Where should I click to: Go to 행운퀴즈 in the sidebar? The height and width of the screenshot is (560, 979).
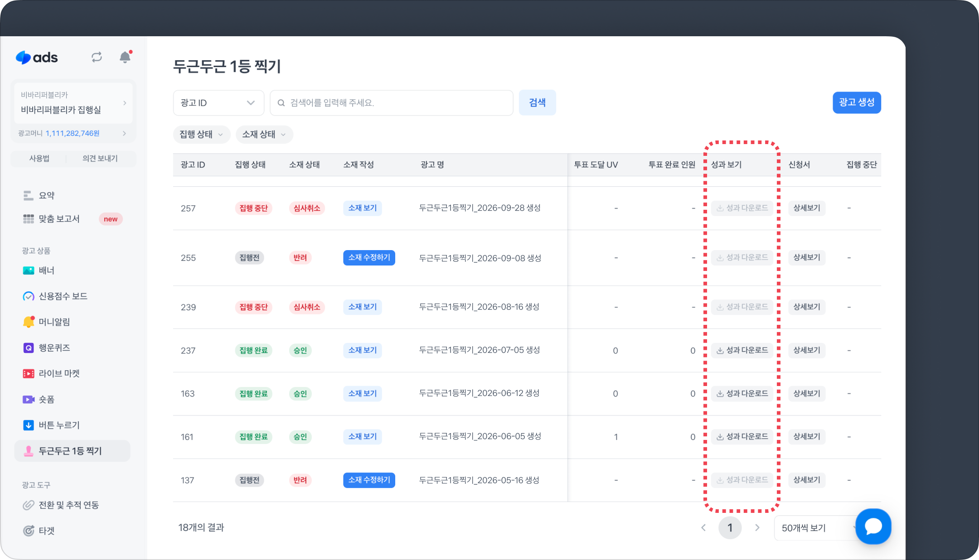[x=54, y=348]
